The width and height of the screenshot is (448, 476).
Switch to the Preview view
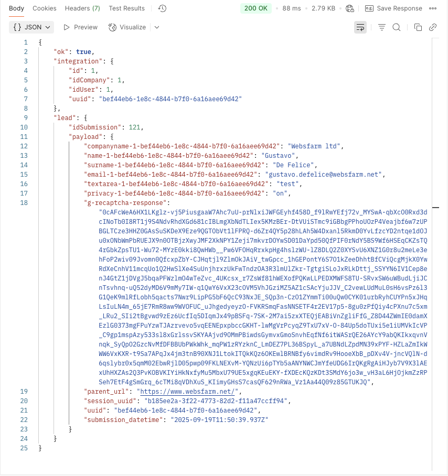[80, 27]
